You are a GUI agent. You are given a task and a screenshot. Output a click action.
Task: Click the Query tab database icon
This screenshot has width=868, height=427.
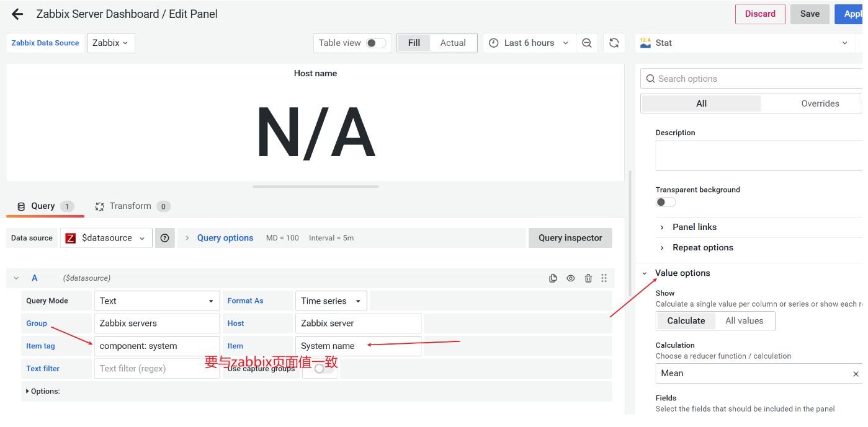[x=21, y=206]
